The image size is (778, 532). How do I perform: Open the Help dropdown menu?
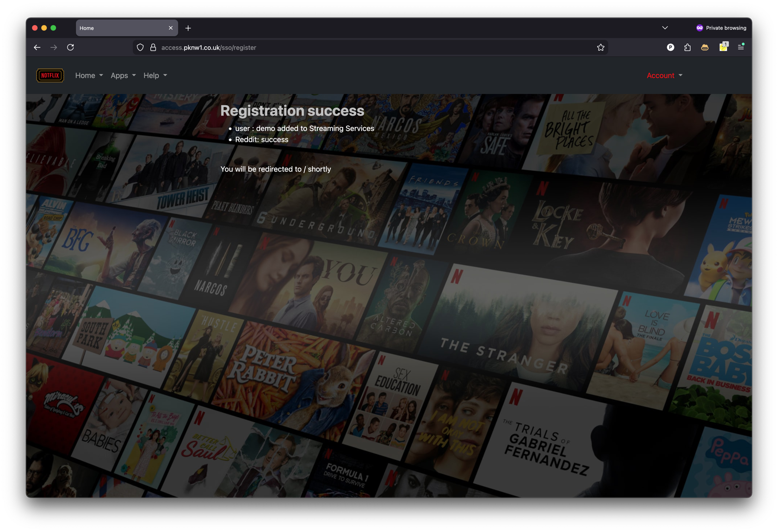tap(155, 75)
